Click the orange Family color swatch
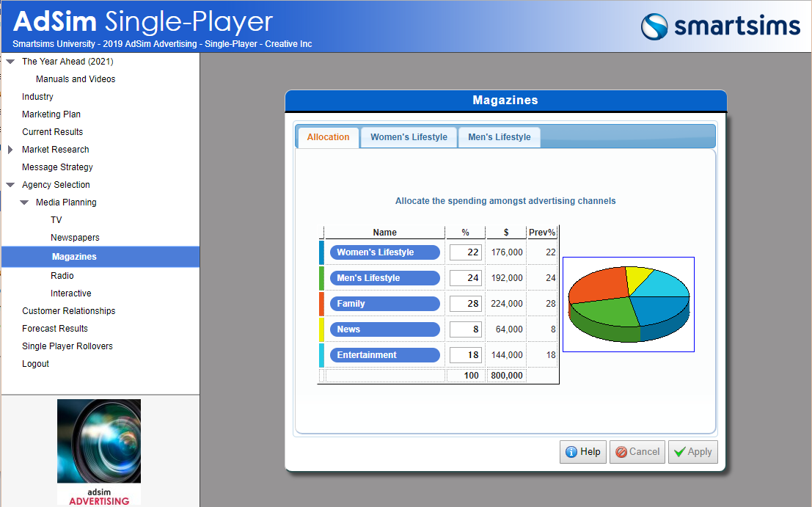812x507 pixels. (321, 304)
